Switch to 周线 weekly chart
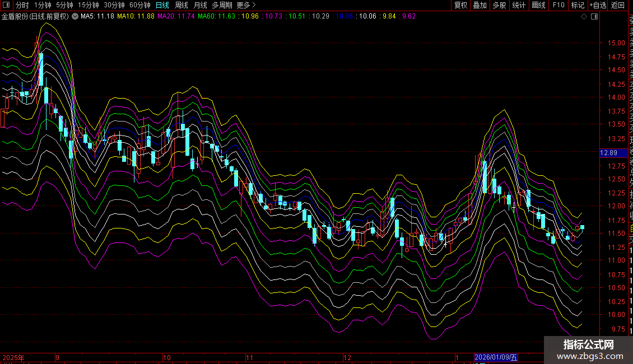Screen dimensions: 633x364 pos(181,6)
